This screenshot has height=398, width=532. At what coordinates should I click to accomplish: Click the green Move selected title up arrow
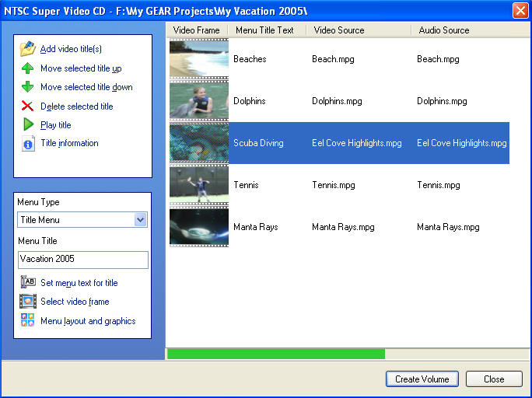pyautogui.click(x=27, y=68)
